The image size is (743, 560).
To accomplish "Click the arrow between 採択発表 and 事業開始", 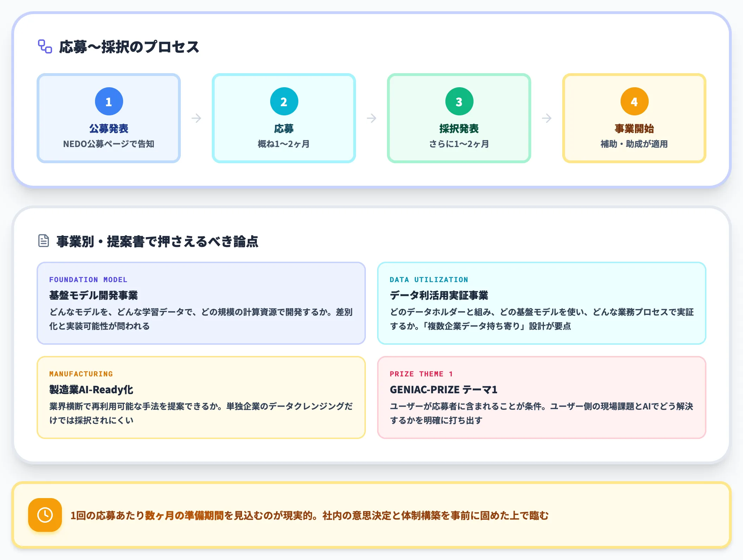I will coord(547,118).
